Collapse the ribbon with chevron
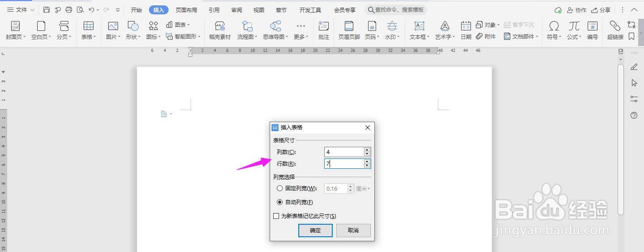 coord(634,10)
